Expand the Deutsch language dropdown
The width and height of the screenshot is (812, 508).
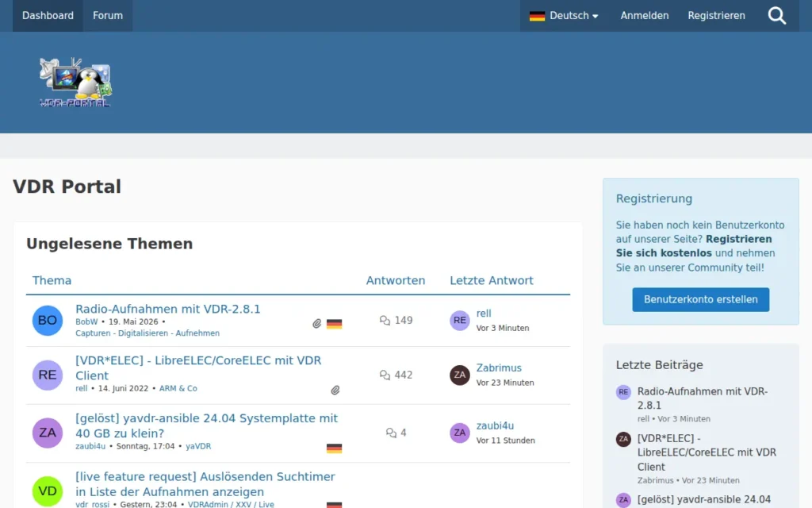click(564, 16)
